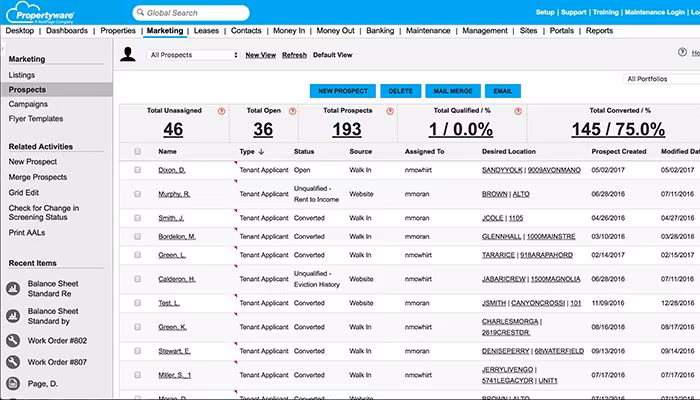Sort by Prospect Created column header
Viewport: 700px width, 400px height.
tap(619, 152)
